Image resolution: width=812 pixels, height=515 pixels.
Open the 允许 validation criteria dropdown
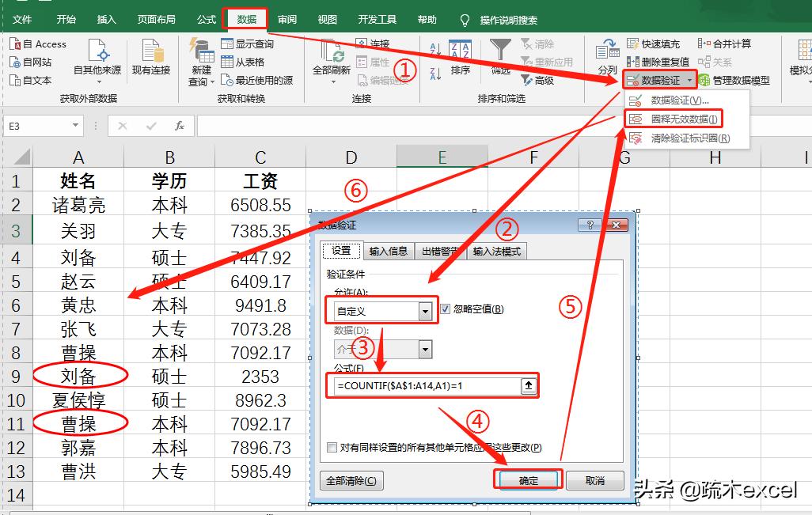(x=426, y=310)
